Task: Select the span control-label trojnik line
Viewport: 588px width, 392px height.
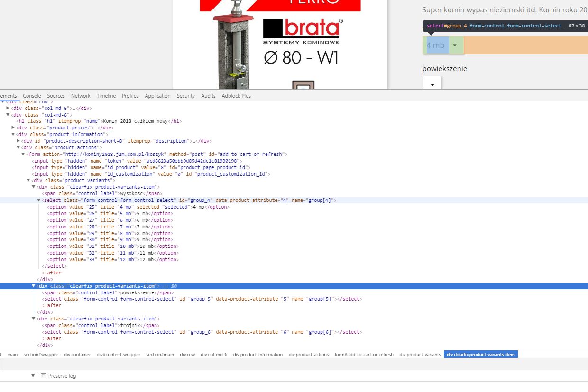Action: 100,326
